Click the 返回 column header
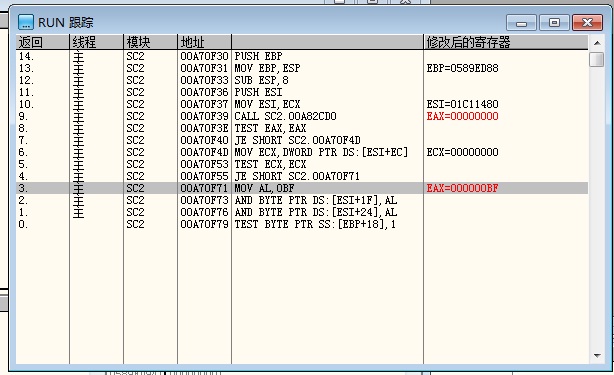 click(43, 42)
